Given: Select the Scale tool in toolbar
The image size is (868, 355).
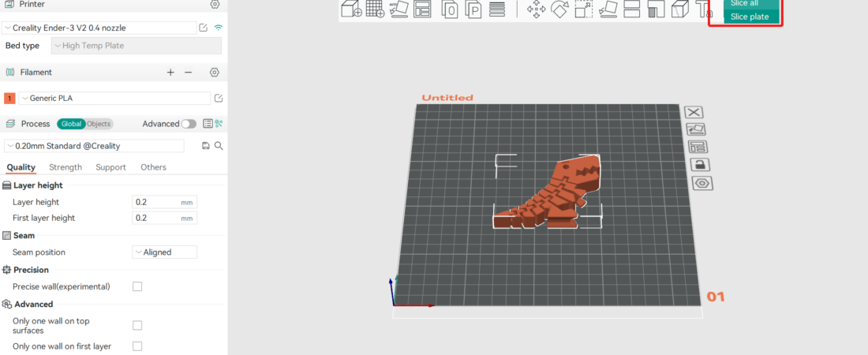Looking at the screenshot, I should click(583, 9).
